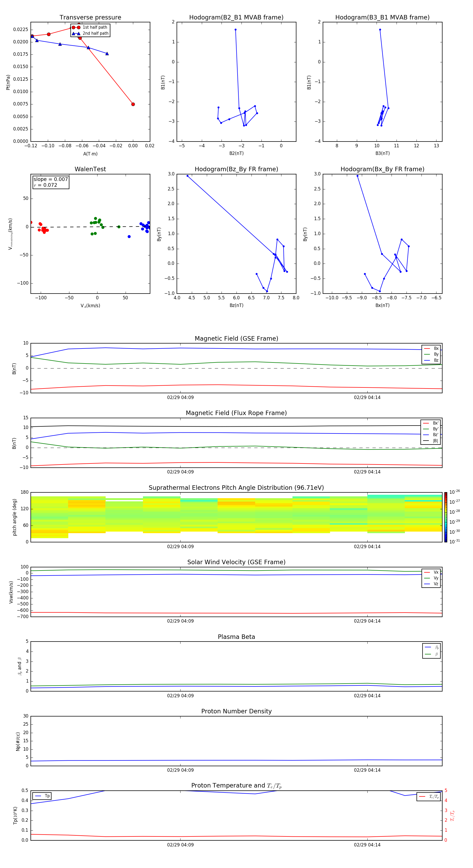Click the "r = 0.072" annotation
The width and height of the screenshot is (473, 868).
[45, 185]
